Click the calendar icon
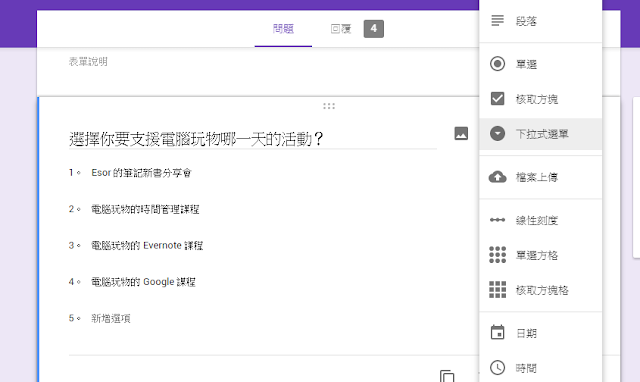640x382 pixels. 498,332
